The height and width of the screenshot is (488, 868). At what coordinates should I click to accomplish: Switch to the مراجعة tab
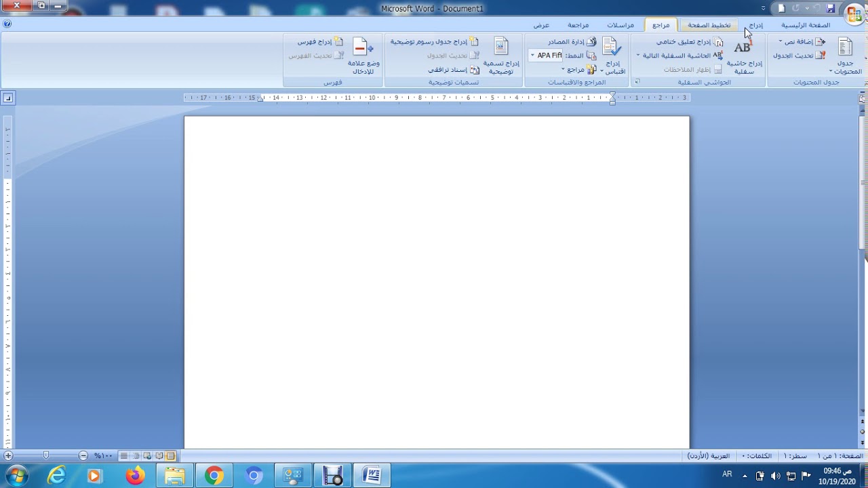[578, 25]
